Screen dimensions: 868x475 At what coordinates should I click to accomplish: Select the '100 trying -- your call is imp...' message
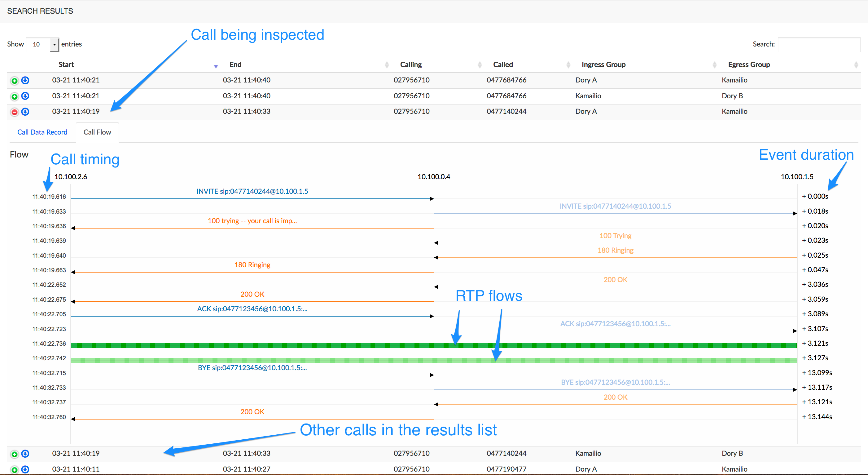252,221
